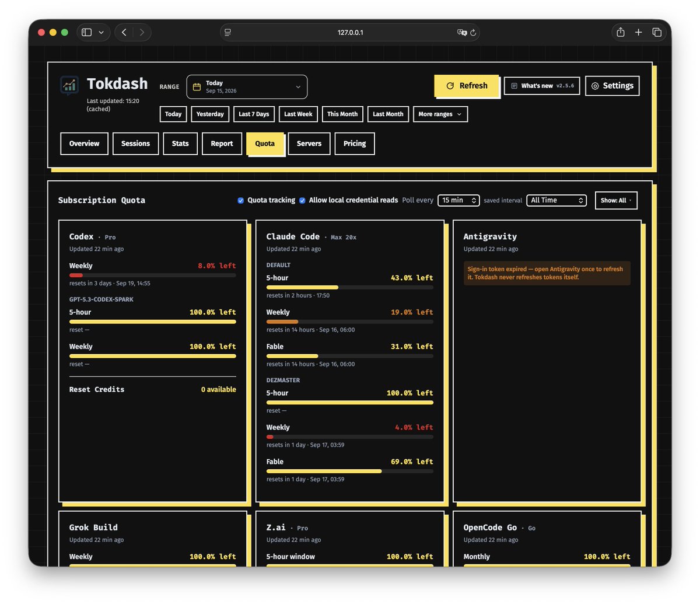Click the Codex card title
The width and height of the screenshot is (700, 604).
pyautogui.click(x=81, y=236)
